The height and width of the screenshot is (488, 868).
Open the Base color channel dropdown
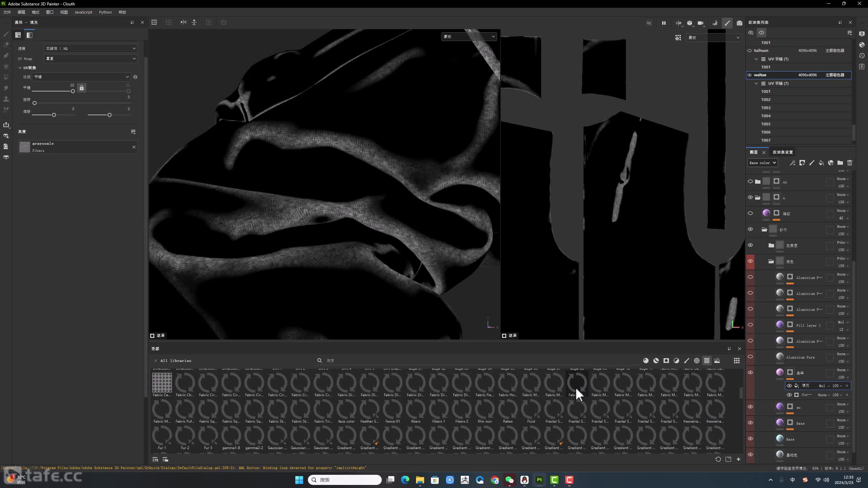pyautogui.click(x=763, y=163)
